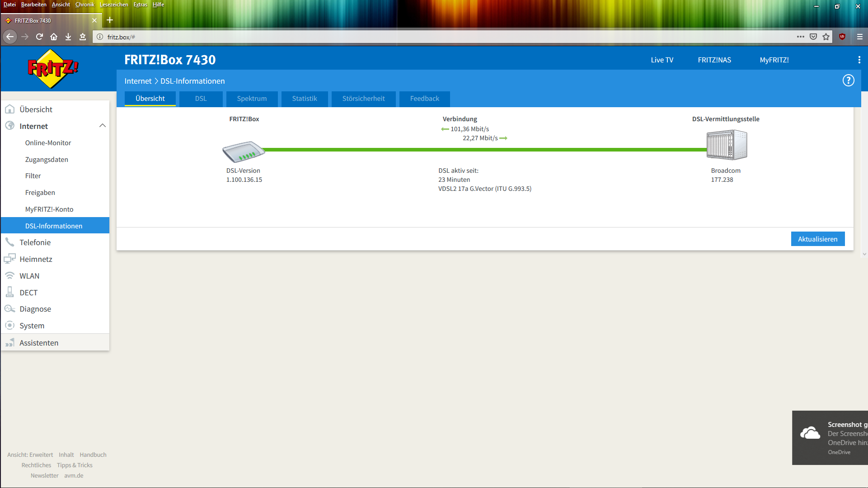Click the browser back arrow
The image size is (868, 488).
tap(10, 37)
